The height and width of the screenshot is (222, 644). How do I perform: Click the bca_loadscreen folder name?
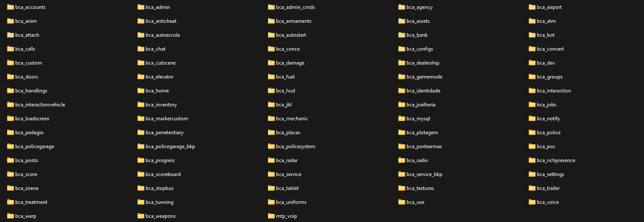click(32, 119)
